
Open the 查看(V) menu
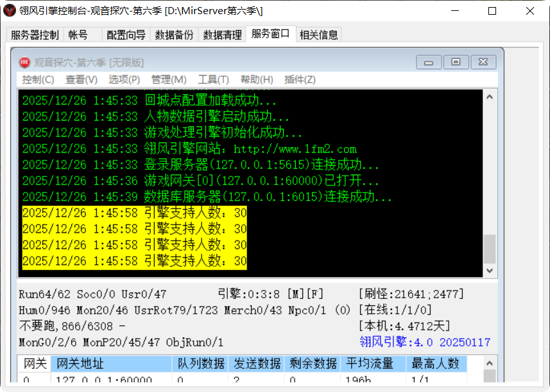point(80,80)
